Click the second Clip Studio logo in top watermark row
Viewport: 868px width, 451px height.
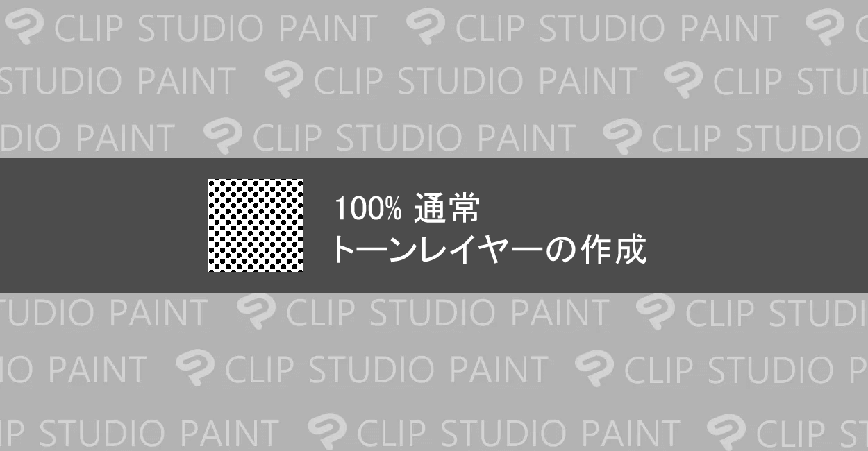point(427,28)
